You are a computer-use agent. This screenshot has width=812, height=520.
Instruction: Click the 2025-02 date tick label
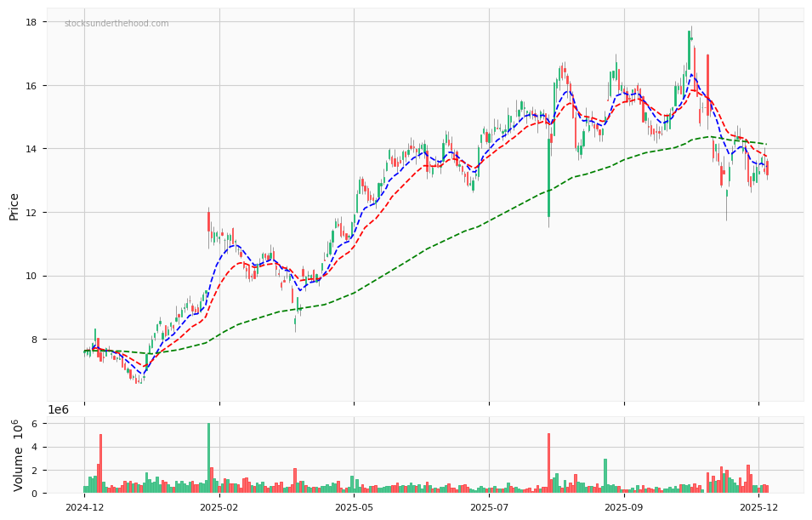click(x=219, y=506)
